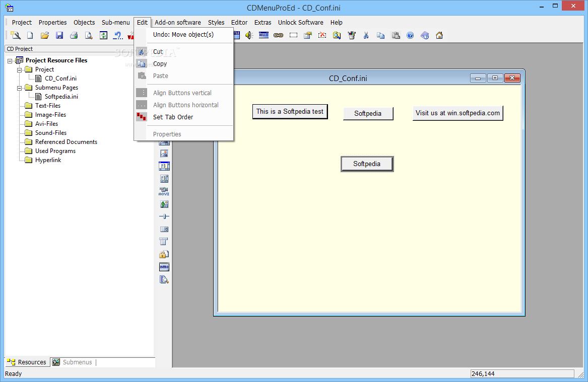This screenshot has width=588, height=382.
Task: Click the clipboard paste icon in toolbar
Action: click(396, 35)
